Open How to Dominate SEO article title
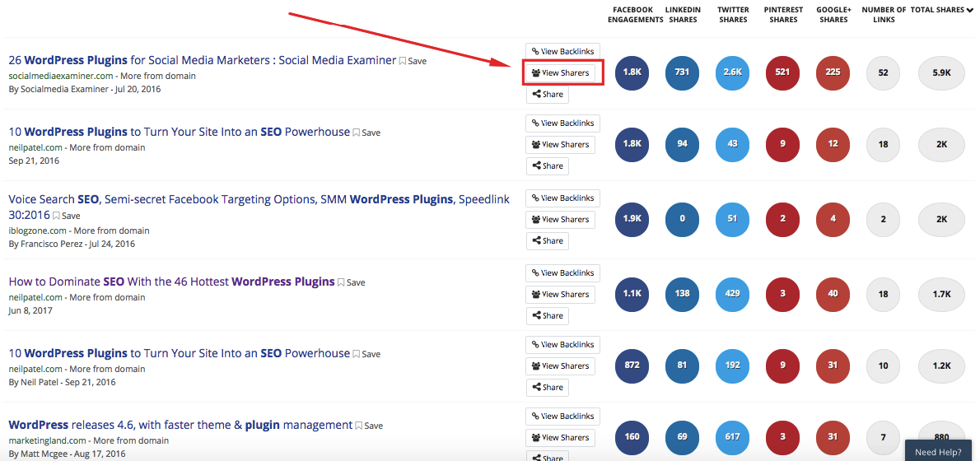This screenshot has width=980, height=461. (172, 281)
